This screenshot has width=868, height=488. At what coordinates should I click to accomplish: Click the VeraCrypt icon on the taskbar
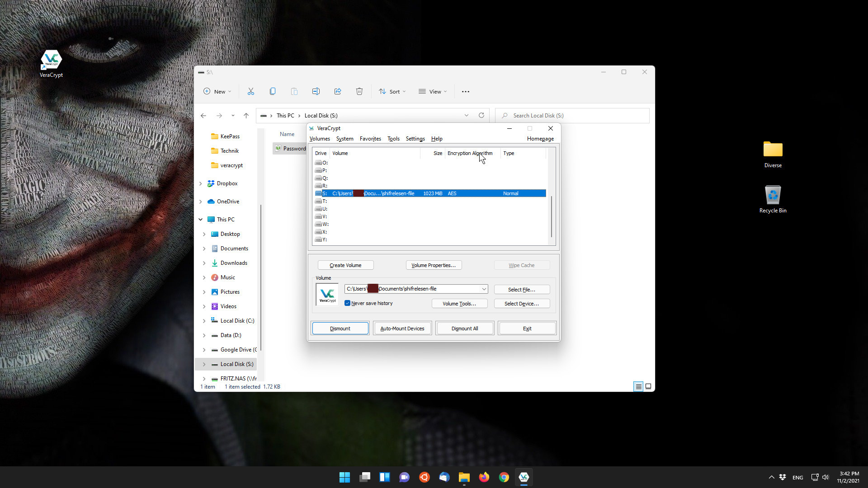(x=524, y=477)
